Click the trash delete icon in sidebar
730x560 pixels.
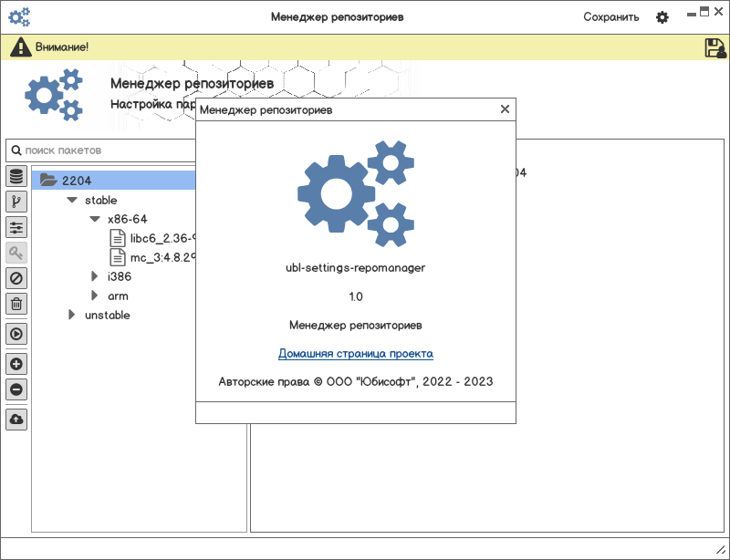pos(16,304)
